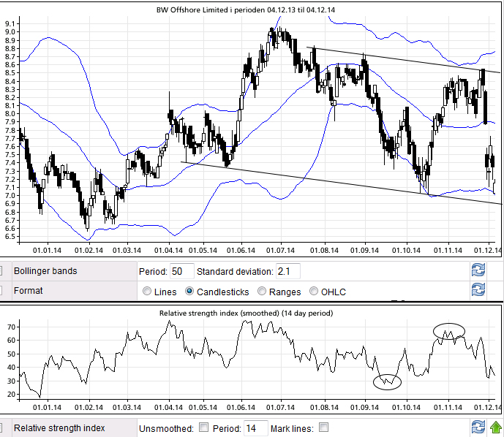Click the Format row refresh icon
Image resolution: width=504 pixels, height=437 pixels.
(x=478, y=290)
